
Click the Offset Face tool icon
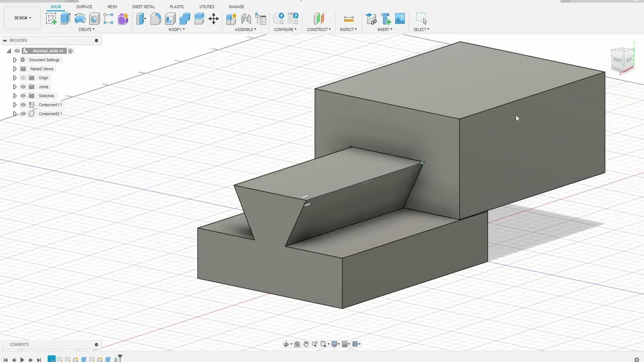(x=199, y=19)
